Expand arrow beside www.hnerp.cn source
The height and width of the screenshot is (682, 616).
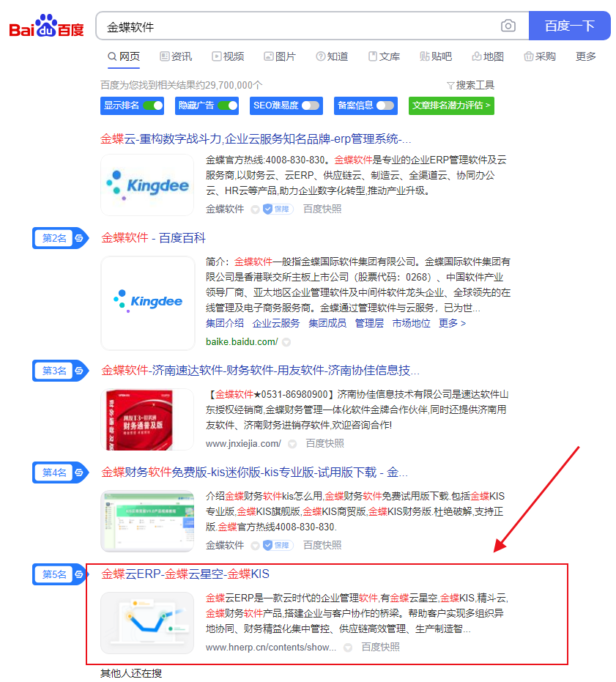pos(348,648)
